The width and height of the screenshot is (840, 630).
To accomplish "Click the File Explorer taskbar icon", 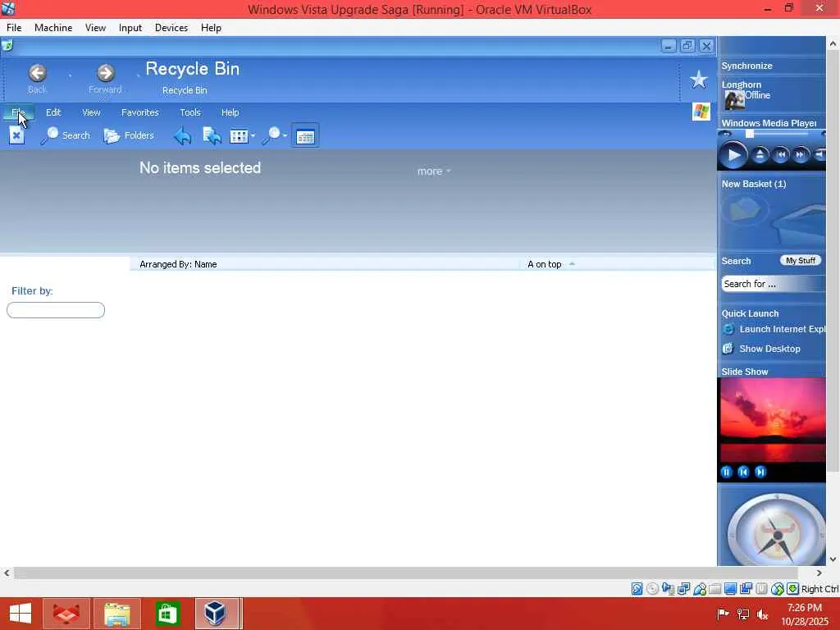I will point(117,614).
